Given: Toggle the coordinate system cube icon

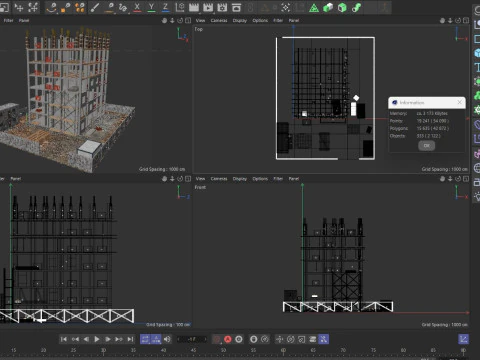Looking at the screenshot, I should pyautogui.click(x=180, y=7).
